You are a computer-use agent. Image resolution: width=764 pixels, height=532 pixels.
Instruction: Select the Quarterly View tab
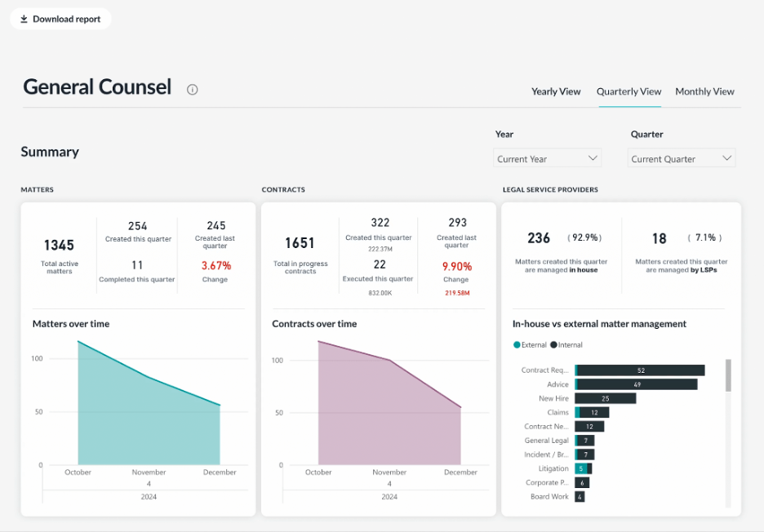tap(629, 91)
